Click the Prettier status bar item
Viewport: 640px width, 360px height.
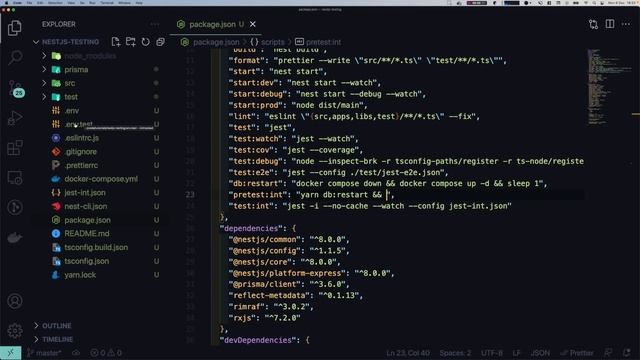tap(577, 353)
